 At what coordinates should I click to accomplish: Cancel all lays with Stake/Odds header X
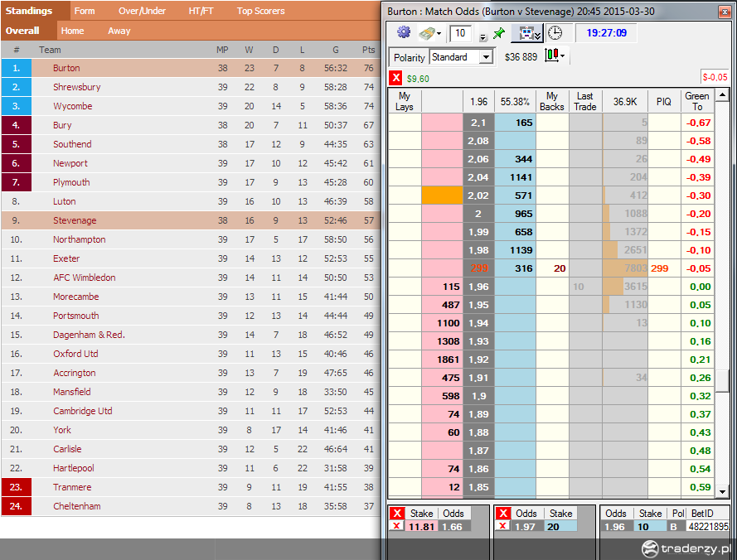pos(397,513)
